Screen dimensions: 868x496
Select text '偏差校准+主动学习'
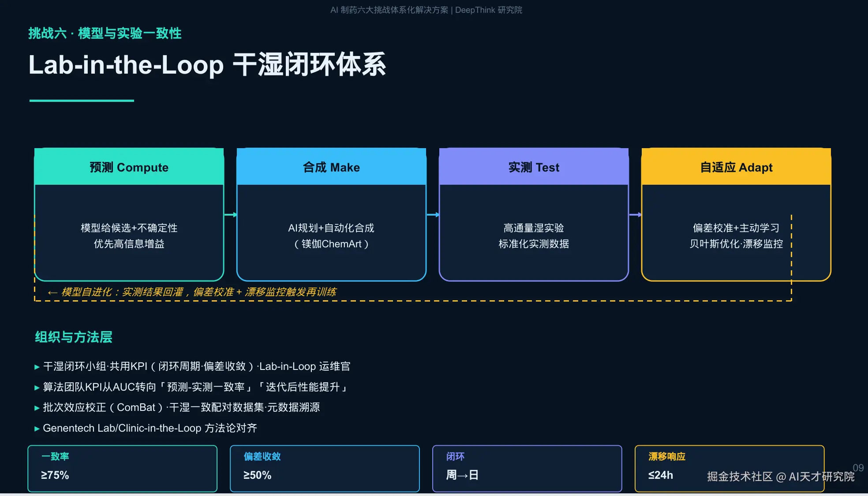736,228
